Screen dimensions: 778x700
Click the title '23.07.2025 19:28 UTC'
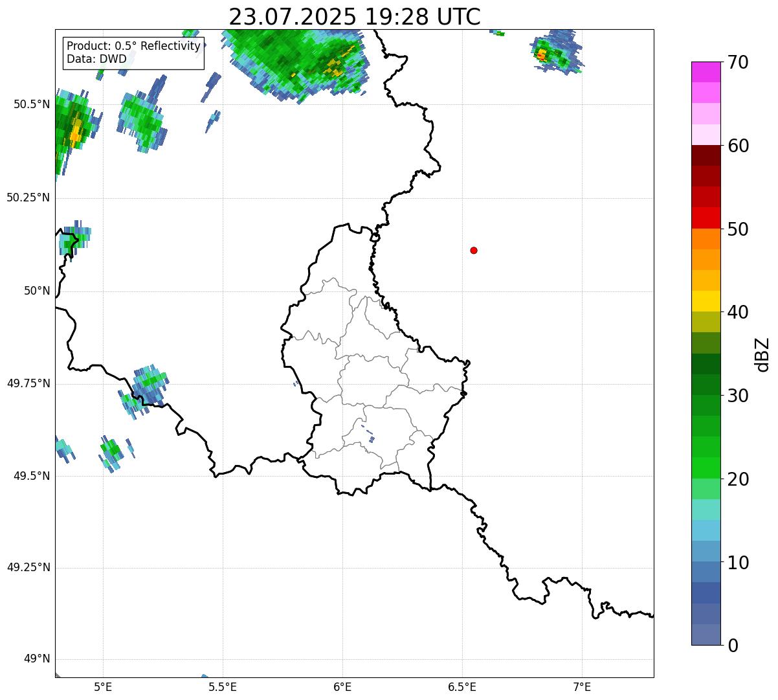355,17
